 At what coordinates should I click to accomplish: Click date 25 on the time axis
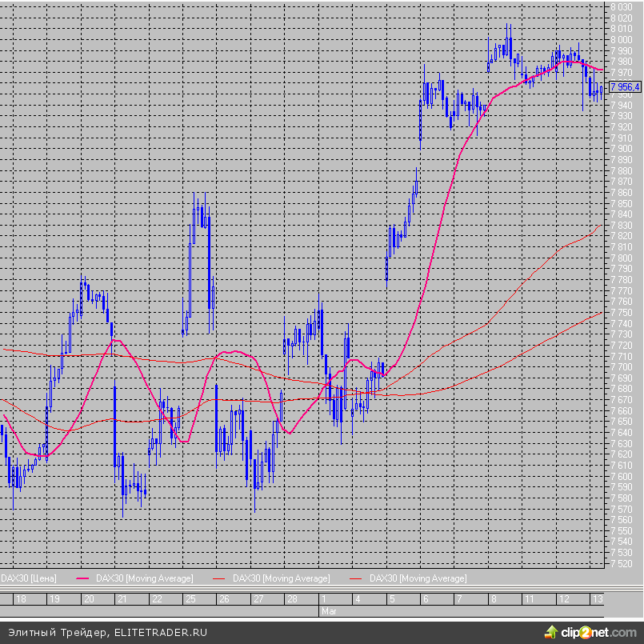[190, 599]
